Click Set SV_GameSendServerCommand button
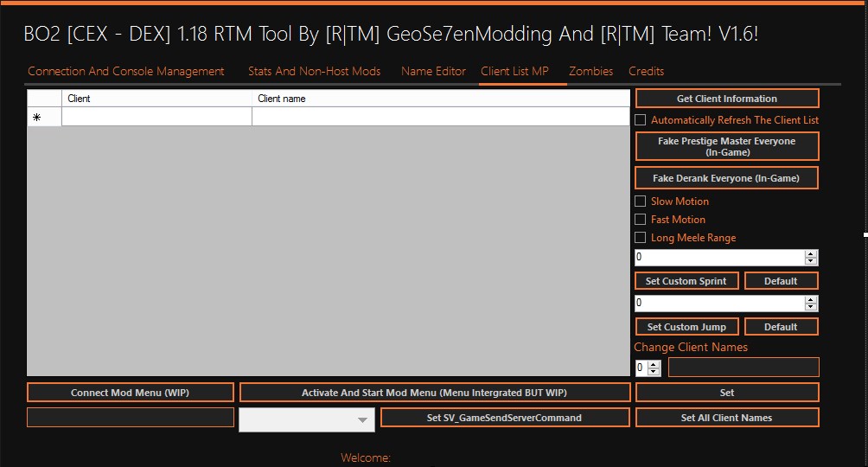Viewport: 868px width, 467px height. click(504, 418)
